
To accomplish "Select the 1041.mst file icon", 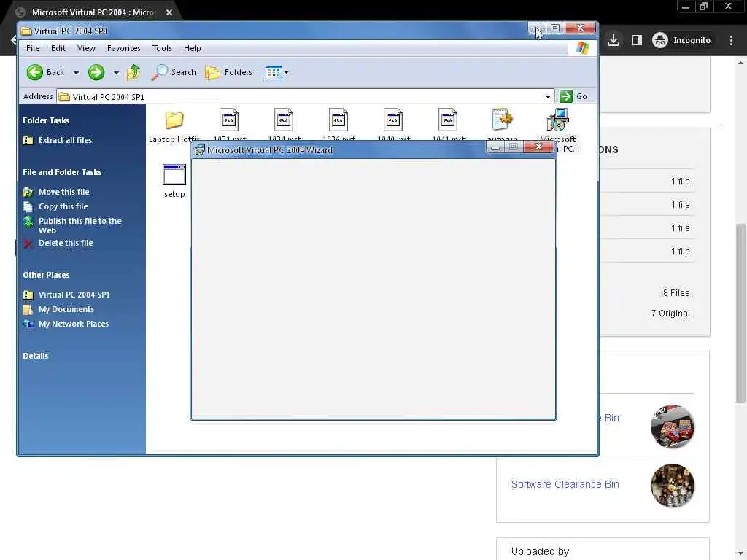I will 449,120.
